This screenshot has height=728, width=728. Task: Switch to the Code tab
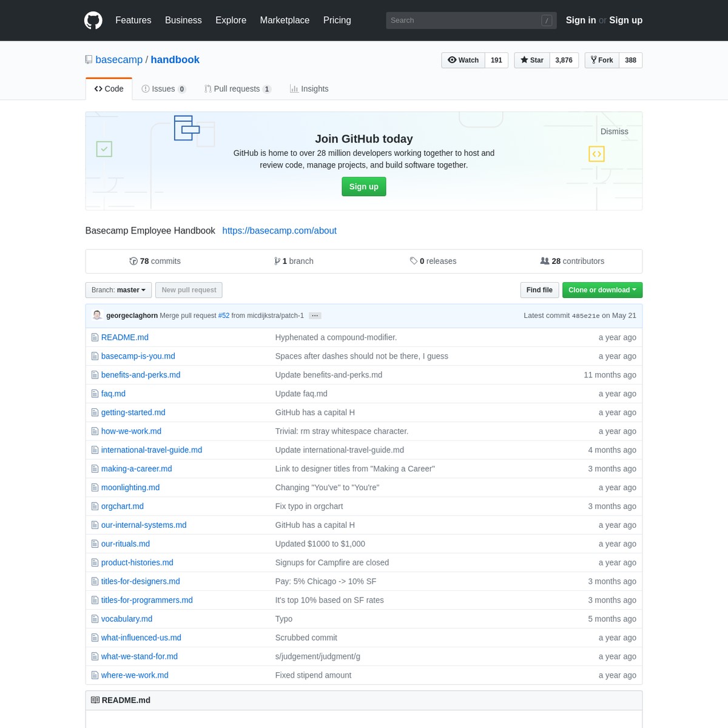[x=109, y=89]
